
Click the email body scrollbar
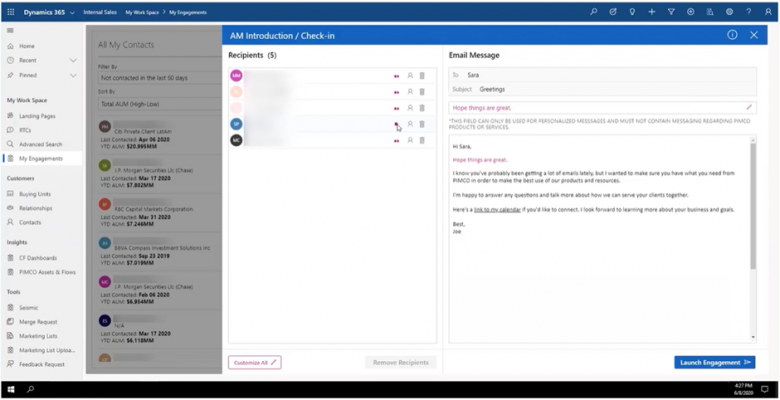pyautogui.click(x=753, y=200)
